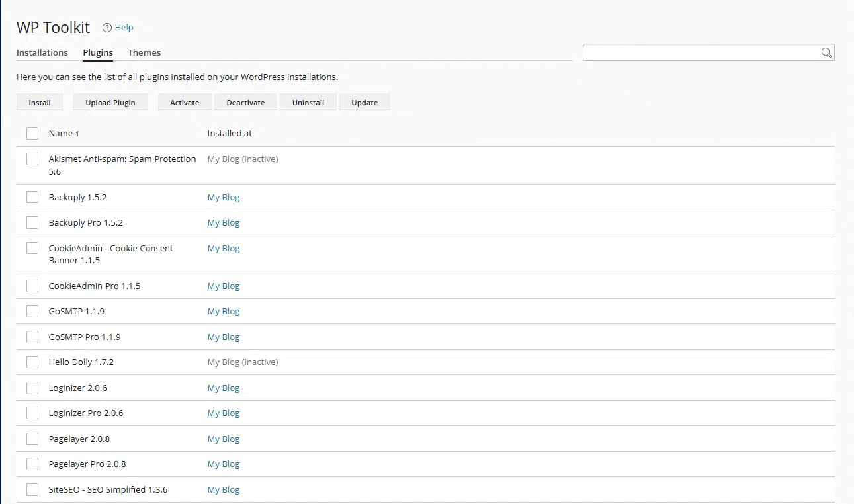854x504 pixels.
Task: Click the sort arrow next to Name
Action: [x=77, y=133]
